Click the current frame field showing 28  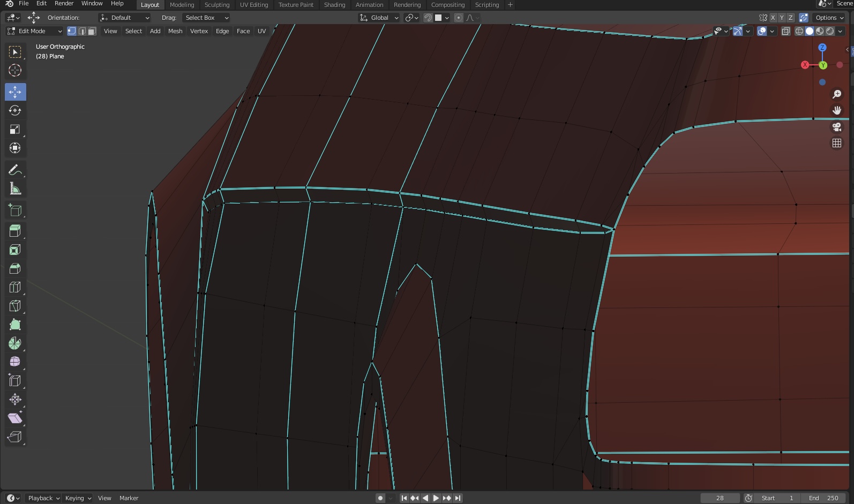(x=720, y=498)
